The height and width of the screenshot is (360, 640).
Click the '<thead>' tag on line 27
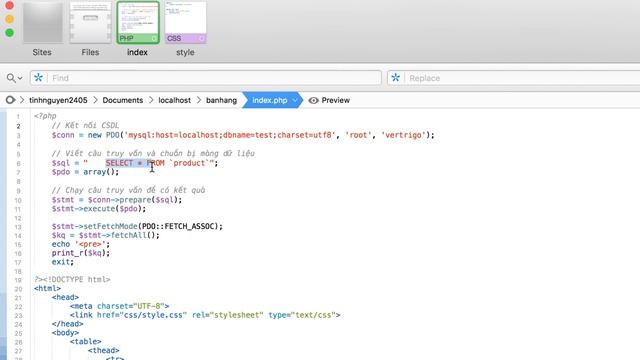coord(103,351)
